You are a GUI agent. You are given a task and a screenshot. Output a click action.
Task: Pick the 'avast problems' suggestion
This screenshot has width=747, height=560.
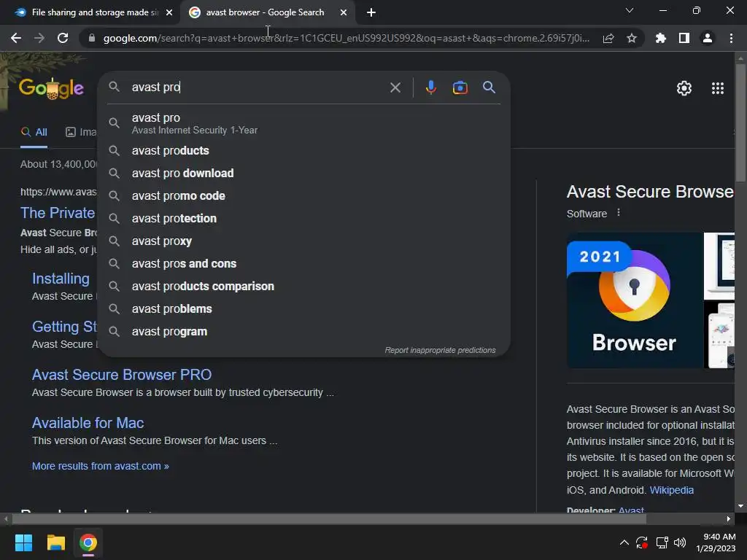303,309
